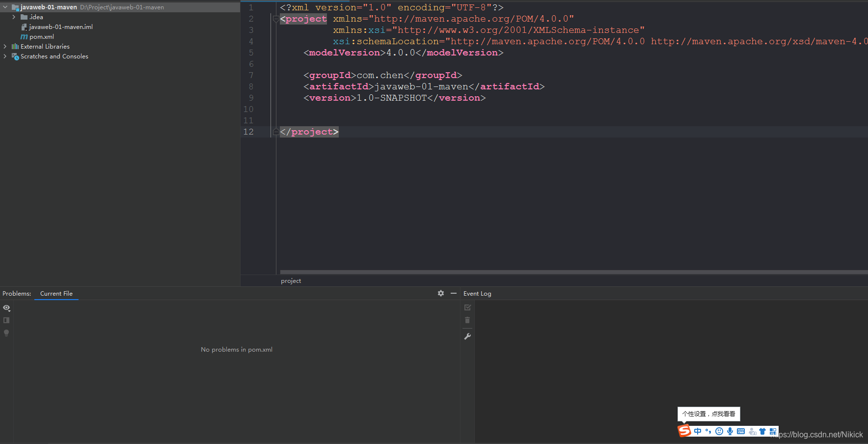Image resolution: width=868 pixels, height=444 pixels.
Task: Activate Sogou voice input microphone
Action: pyautogui.click(x=730, y=431)
